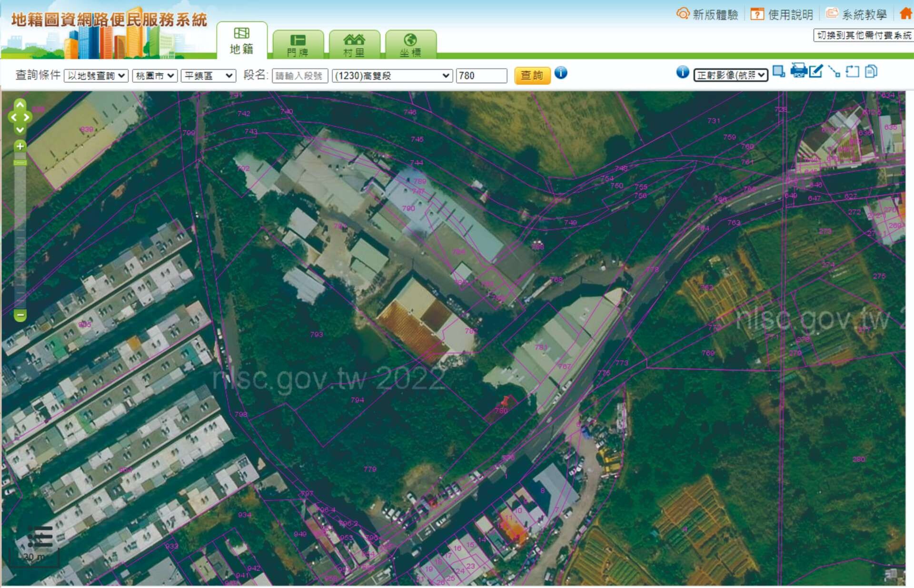Image resolution: width=914 pixels, height=588 pixels.
Task: Open the layer list icon
Action: (x=40, y=537)
